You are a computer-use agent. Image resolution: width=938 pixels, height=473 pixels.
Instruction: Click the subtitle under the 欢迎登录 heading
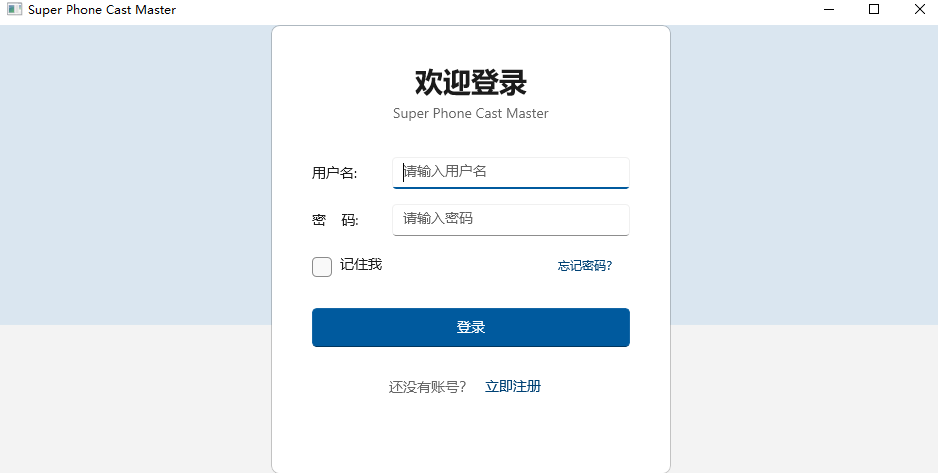pos(470,114)
